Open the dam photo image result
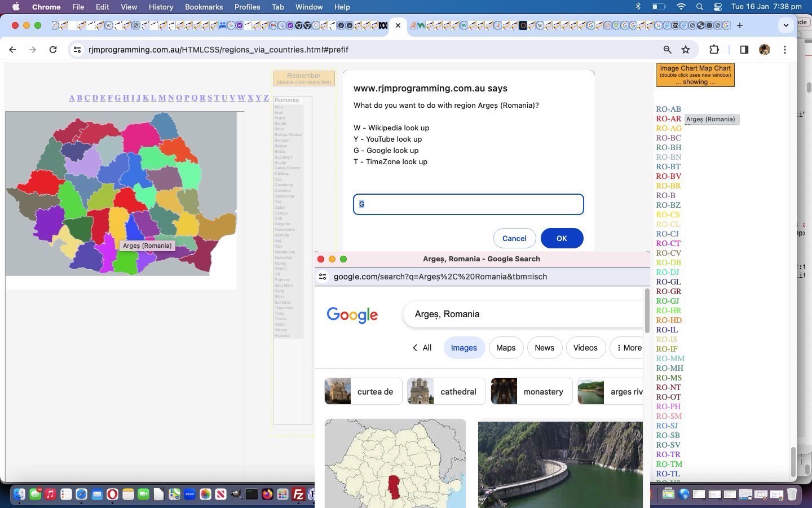Viewport: 812px width, 508px height. 561,464
